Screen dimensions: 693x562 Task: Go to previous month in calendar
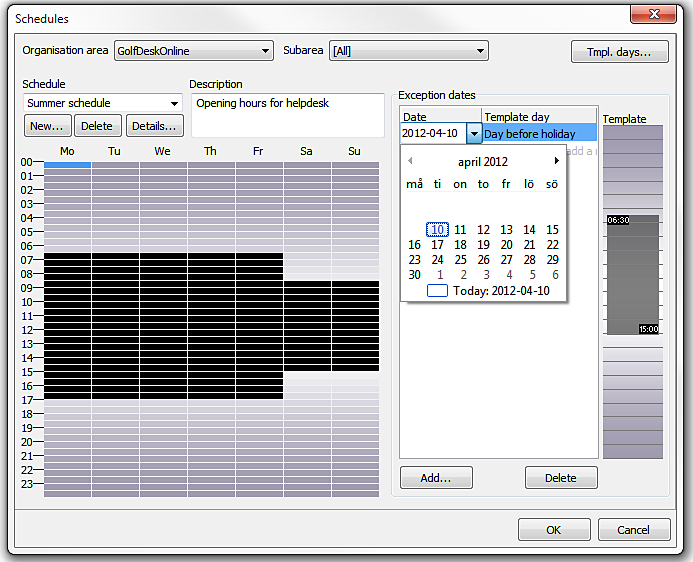point(410,161)
